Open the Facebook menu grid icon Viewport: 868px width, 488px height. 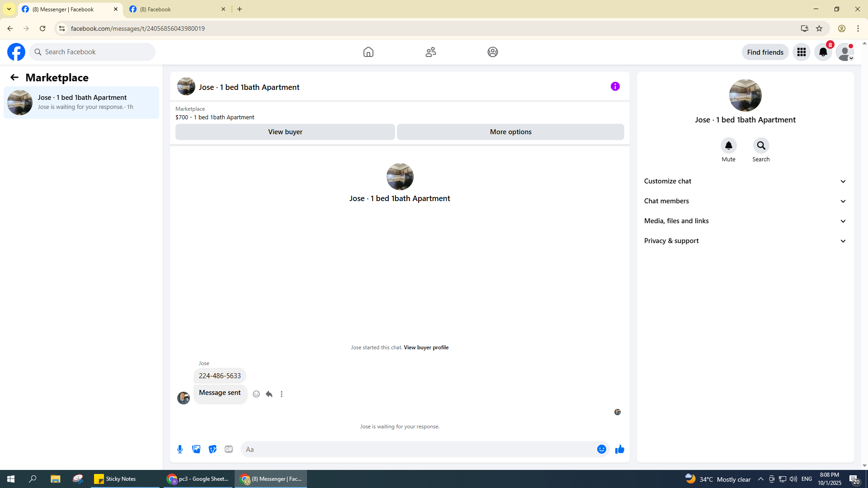(x=802, y=52)
